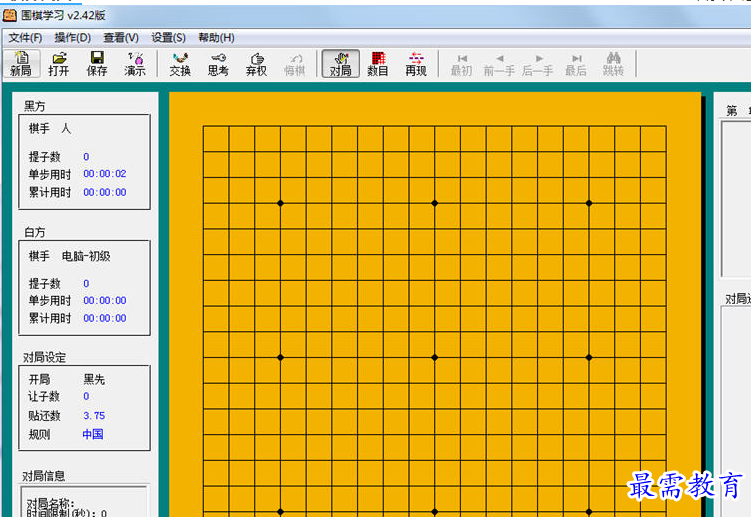
Task: Jump to the first move 最初
Action: [x=462, y=64]
